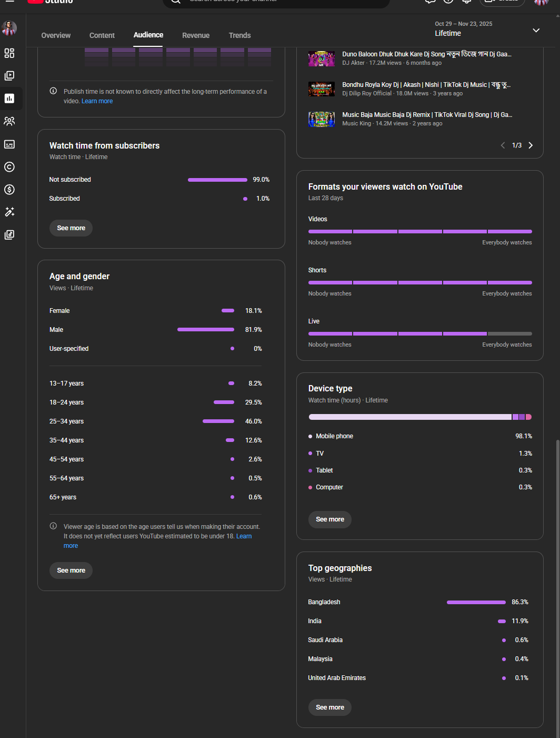Viewport: 560px width, 738px height.
Task: Open the Subtitles sidebar icon
Action: click(x=9, y=144)
